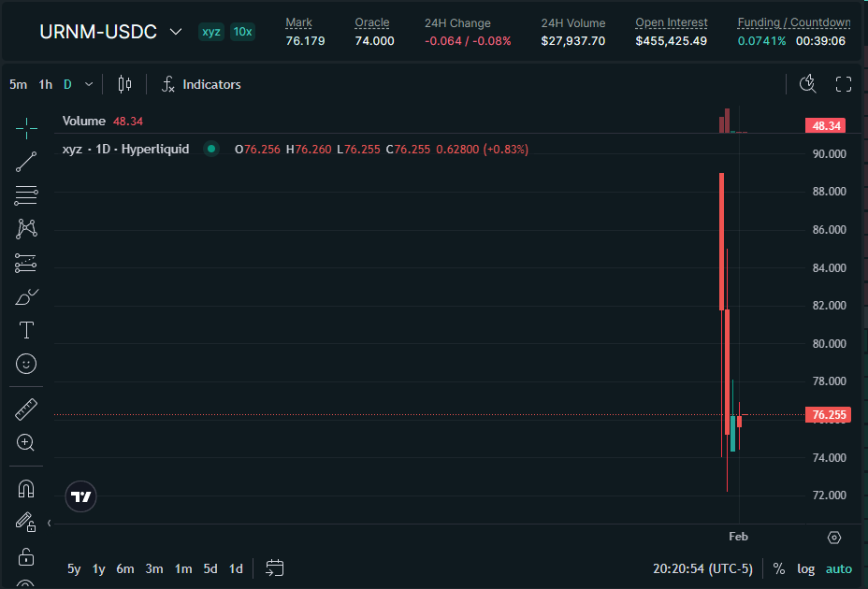Viewport: 868px width, 589px height.
Task: Toggle stay in drawing mode
Action: click(26, 522)
